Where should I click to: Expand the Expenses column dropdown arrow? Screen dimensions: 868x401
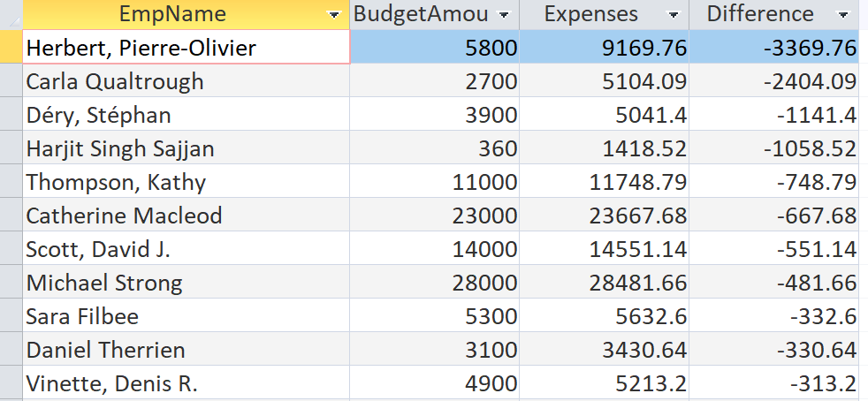[674, 15]
